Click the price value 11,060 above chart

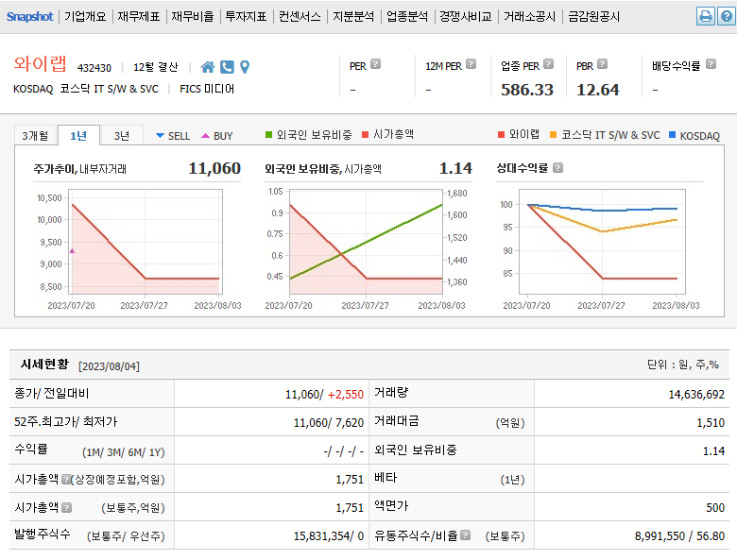[214, 168]
